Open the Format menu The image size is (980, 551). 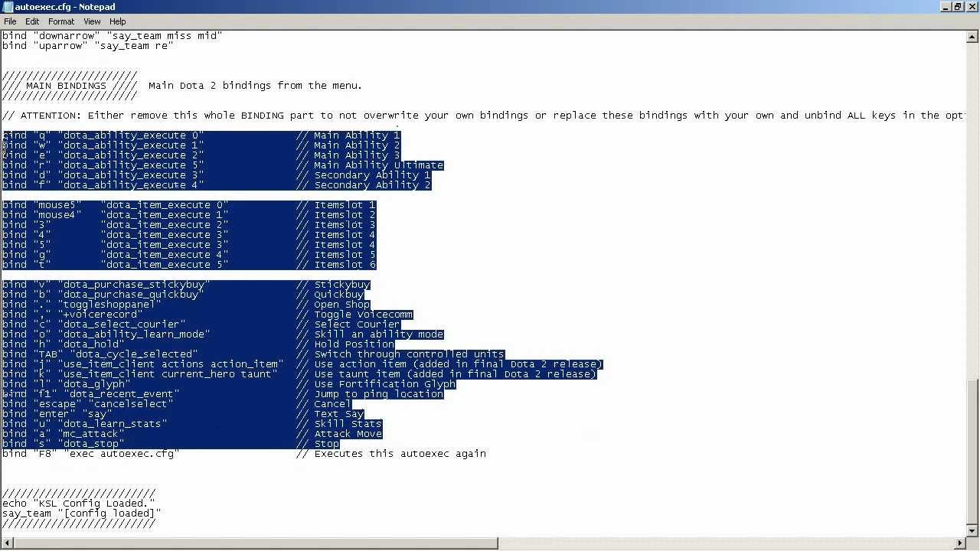click(61, 21)
